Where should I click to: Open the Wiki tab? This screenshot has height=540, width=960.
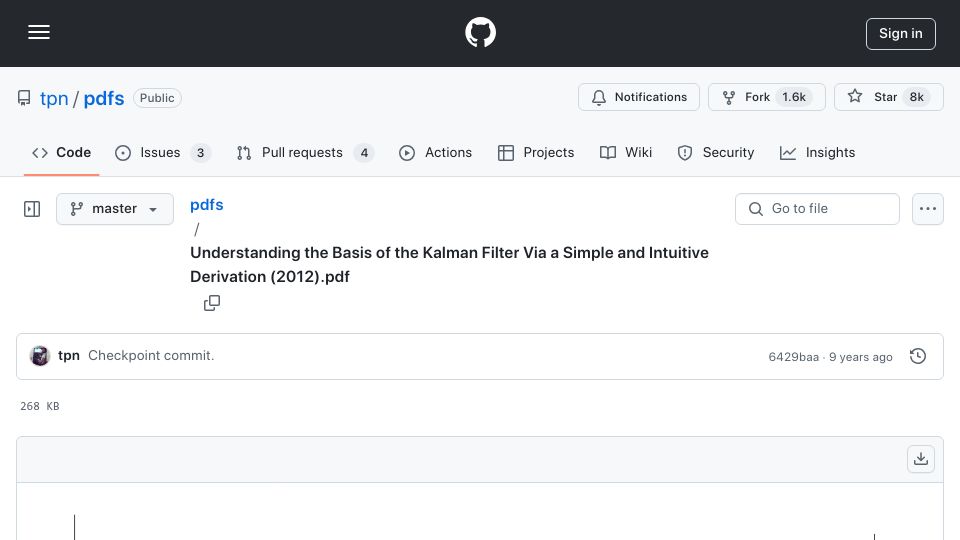(x=626, y=152)
